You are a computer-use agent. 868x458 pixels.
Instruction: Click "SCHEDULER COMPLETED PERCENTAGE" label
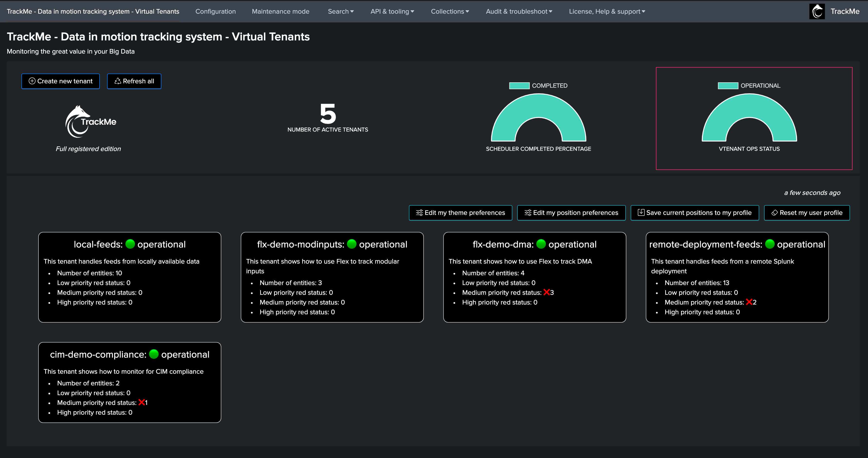coord(538,149)
